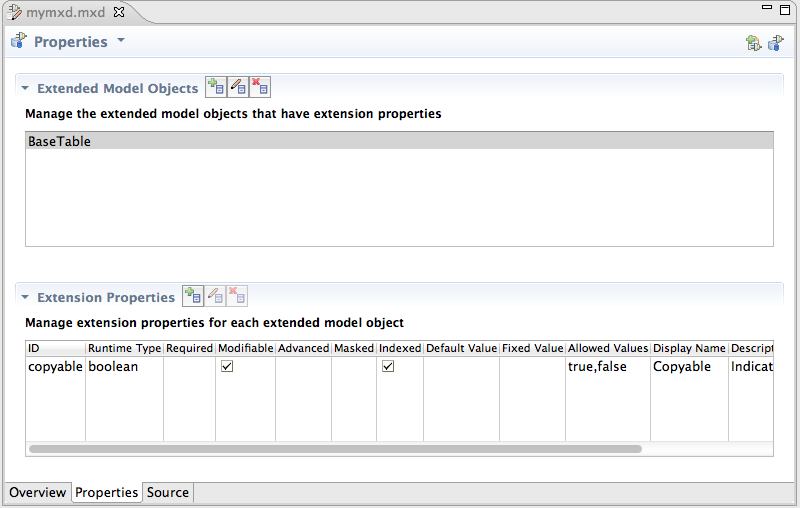Image resolution: width=800 pixels, height=508 pixels.
Task: Add a new extension property
Action: tap(193, 296)
